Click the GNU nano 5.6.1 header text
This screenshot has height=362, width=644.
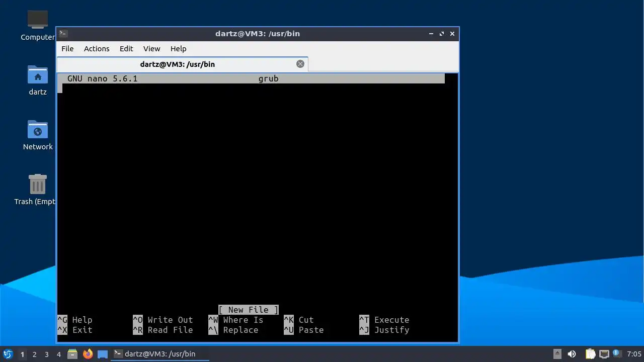(x=103, y=78)
